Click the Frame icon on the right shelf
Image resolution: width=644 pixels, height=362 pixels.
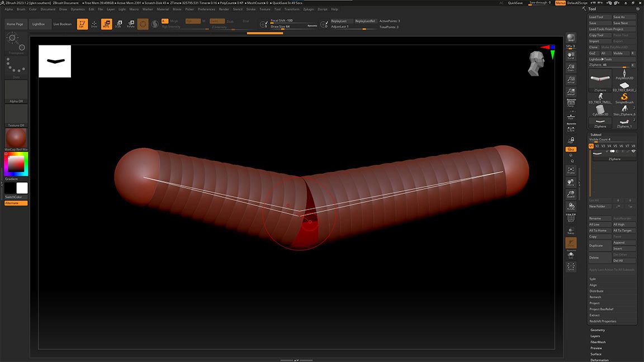click(571, 171)
